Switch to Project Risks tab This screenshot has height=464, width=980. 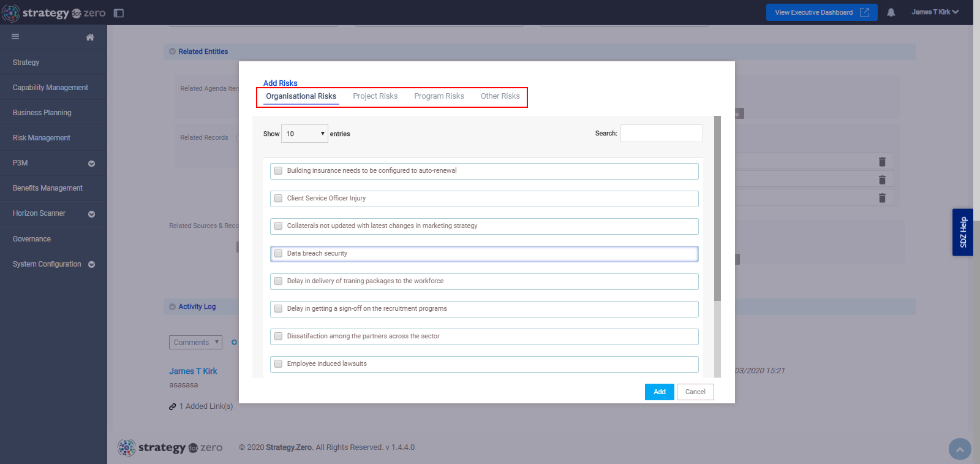(375, 96)
